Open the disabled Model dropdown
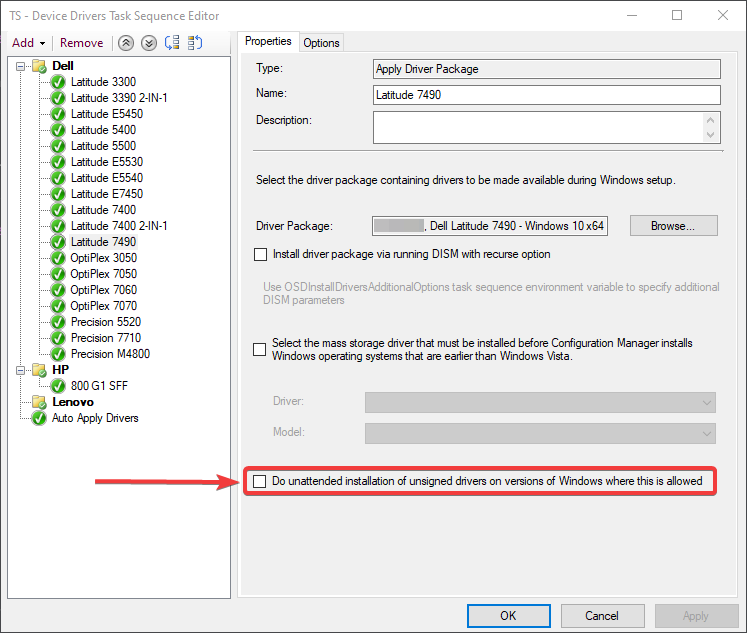 tap(540, 433)
